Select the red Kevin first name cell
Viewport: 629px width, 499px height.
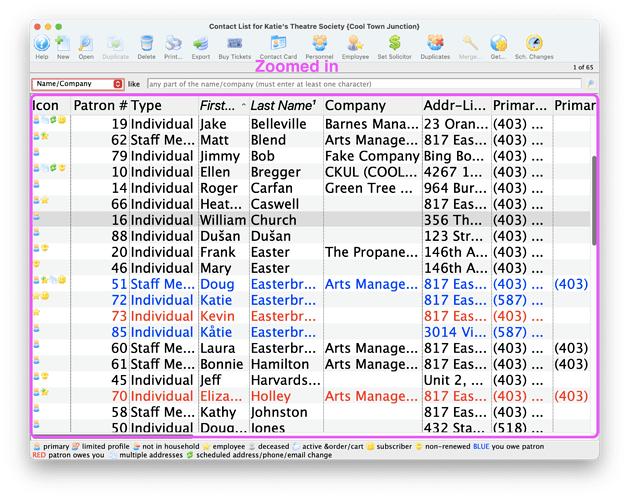pos(224,316)
